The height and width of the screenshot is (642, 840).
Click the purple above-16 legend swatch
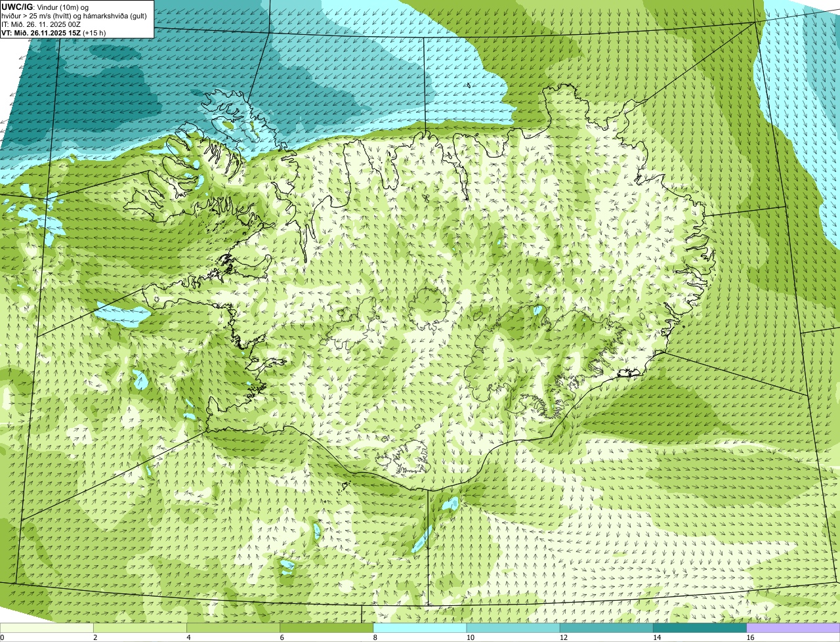tap(793, 628)
